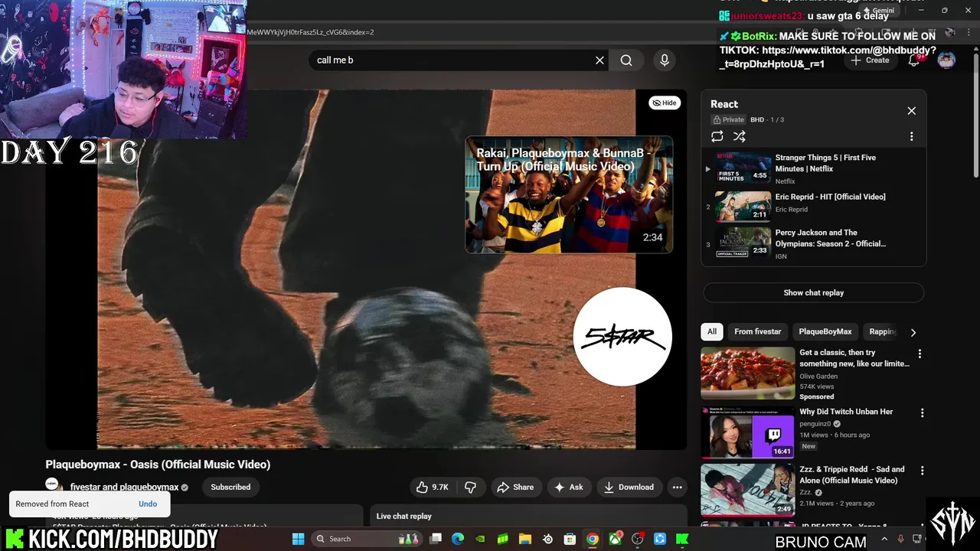This screenshot has height=551, width=980.
Task: Open options for Why Did Twitch video
Action: click(922, 412)
